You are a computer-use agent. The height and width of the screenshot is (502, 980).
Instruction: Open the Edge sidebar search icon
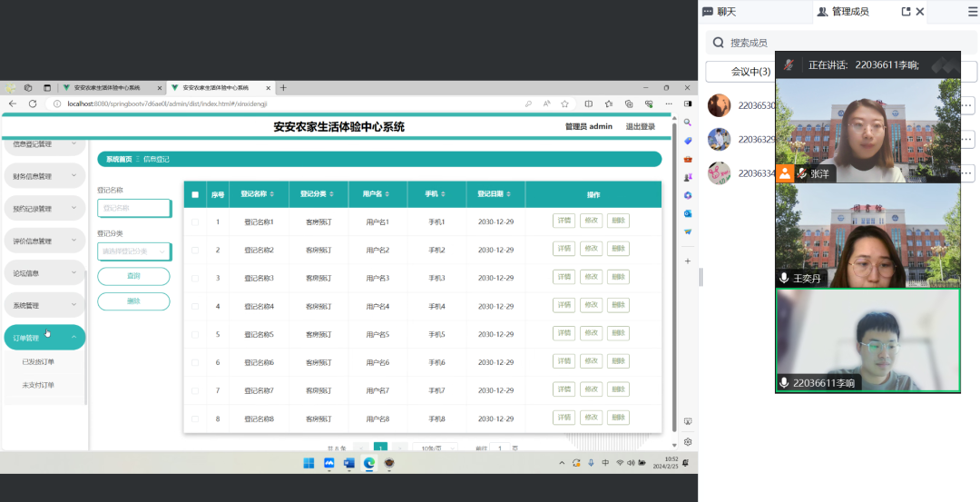click(688, 123)
